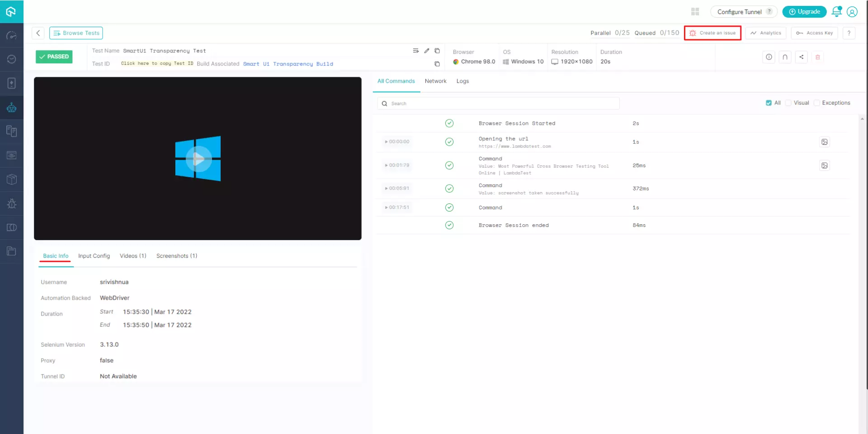The width and height of the screenshot is (868, 434).
Task: Open the Screenshots (1) tab
Action: point(176,255)
